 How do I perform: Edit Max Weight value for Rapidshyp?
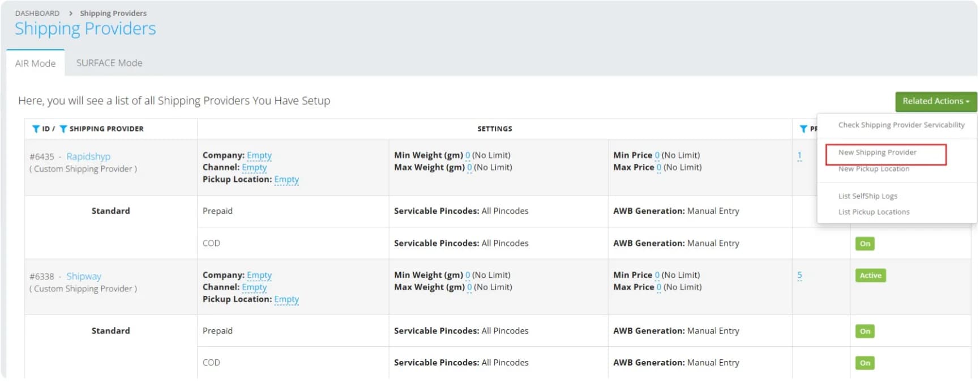tap(469, 167)
